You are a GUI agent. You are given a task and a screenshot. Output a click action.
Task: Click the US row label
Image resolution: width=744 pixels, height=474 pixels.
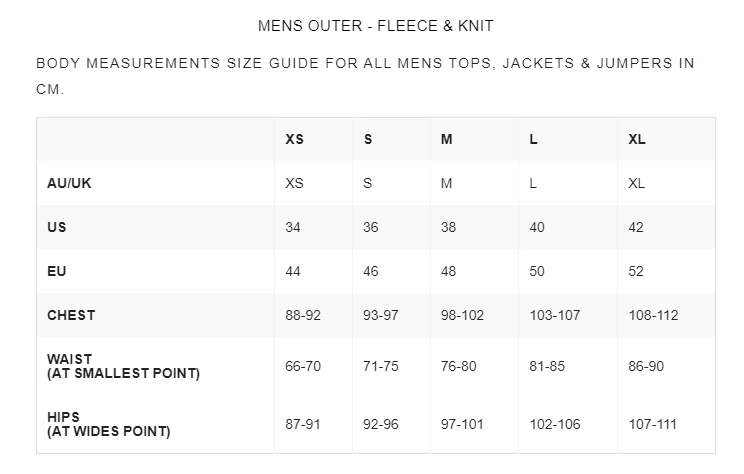pos(57,228)
